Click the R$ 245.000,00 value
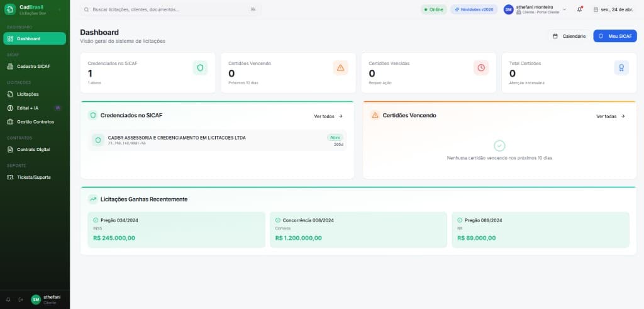The height and width of the screenshot is (309, 644). tap(114, 238)
